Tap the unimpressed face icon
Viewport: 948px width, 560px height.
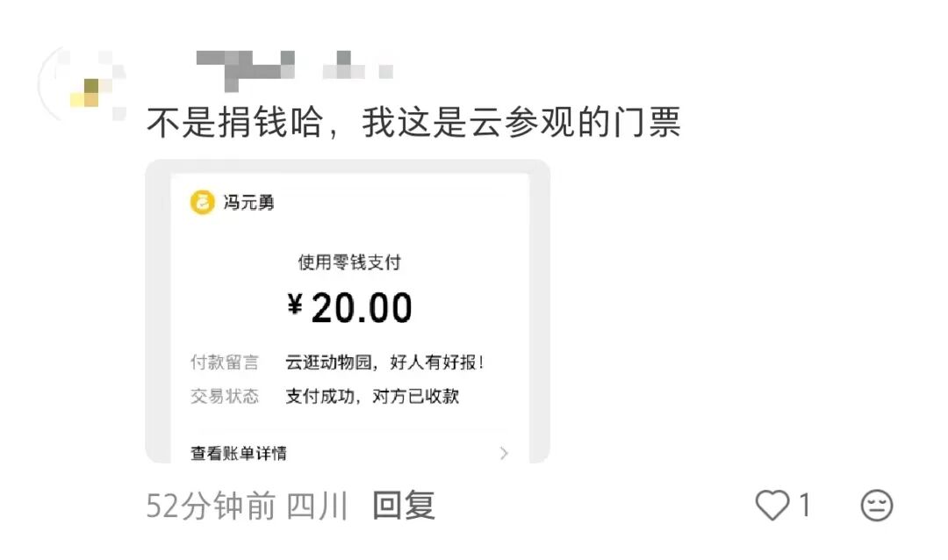pyautogui.click(x=876, y=506)
